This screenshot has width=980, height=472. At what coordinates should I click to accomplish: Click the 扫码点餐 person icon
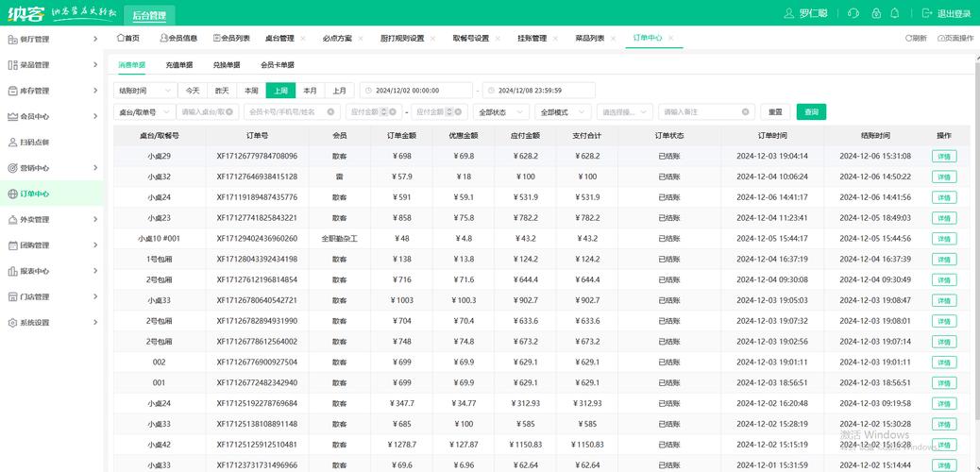pyautogui.click(x=12, y=143)
